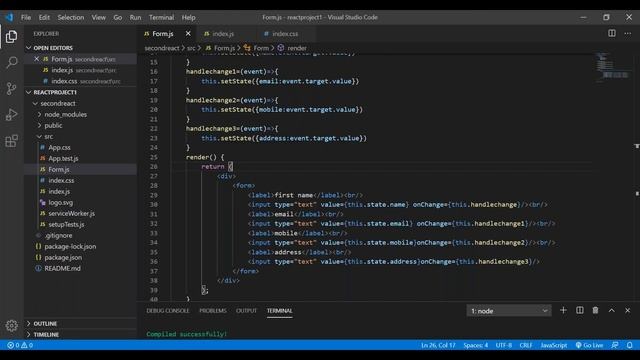640x360 pixels.
Task: Collapse the src folder
Action: coord(80,136)
